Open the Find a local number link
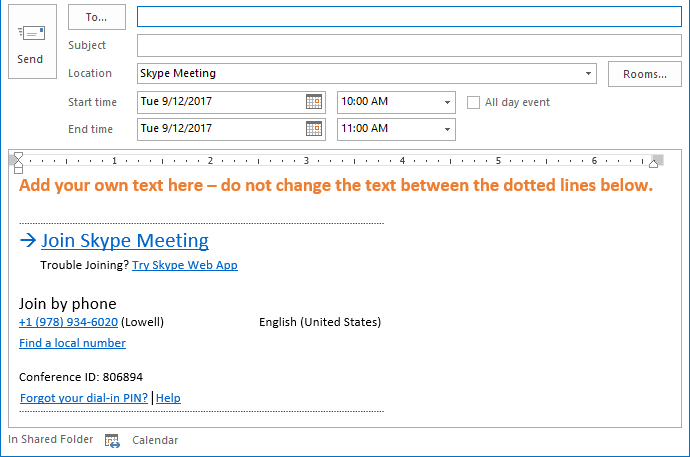Image resolution: width=690 pixels, height=457 pixels. pyautogui.click(x=72, y=343)
